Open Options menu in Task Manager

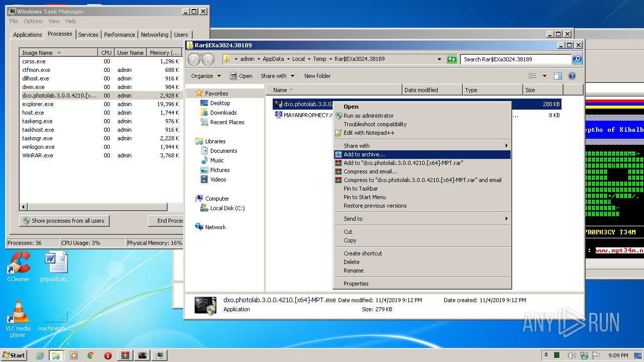33,21
